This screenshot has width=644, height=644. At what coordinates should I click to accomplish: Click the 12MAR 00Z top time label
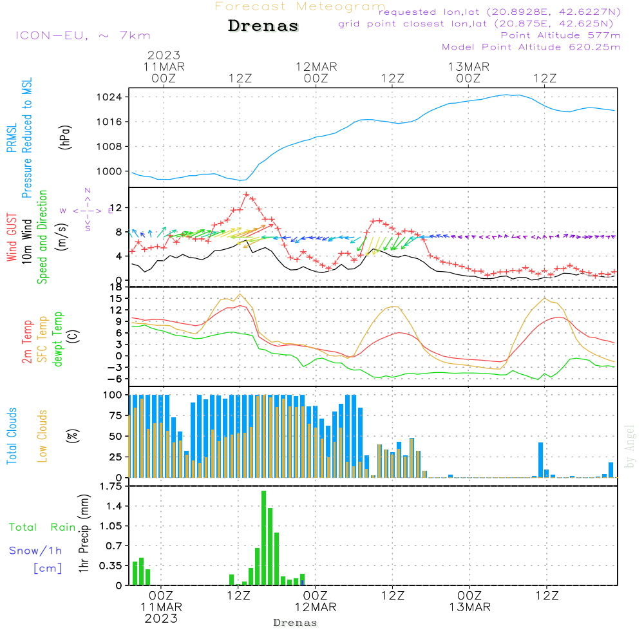click(316, 72)
